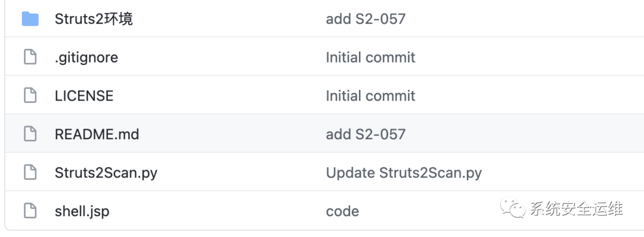The width and height of the screenshot is (644, 237).
Task: Open the Struts2Scan.py file
Action: [x=106, y=173]
